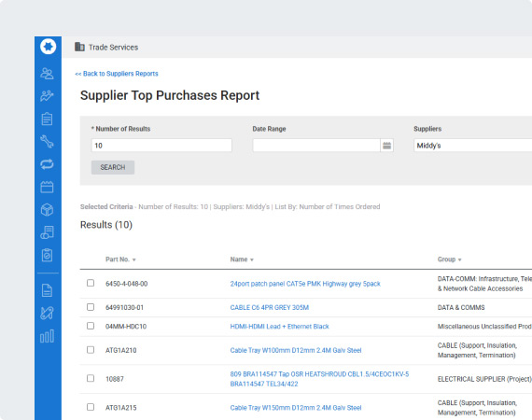Open 24port patch panel CAT5e PMK link

coord(305,284)
